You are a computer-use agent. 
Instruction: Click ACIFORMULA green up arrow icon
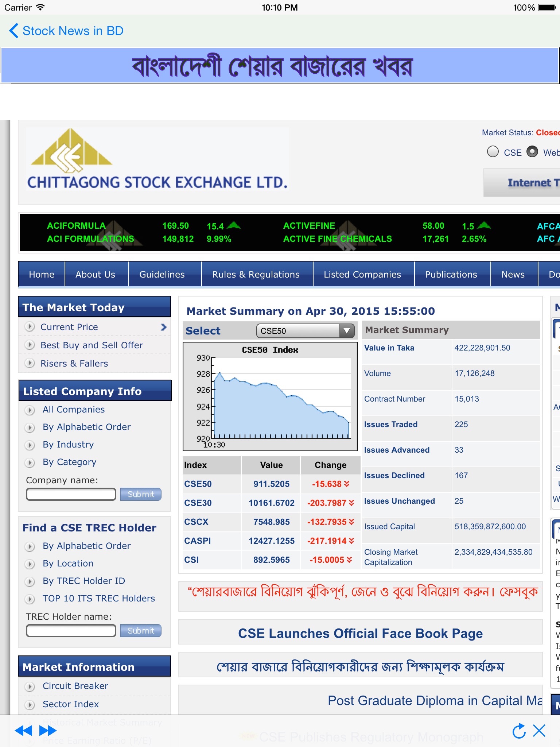(234, 225)
